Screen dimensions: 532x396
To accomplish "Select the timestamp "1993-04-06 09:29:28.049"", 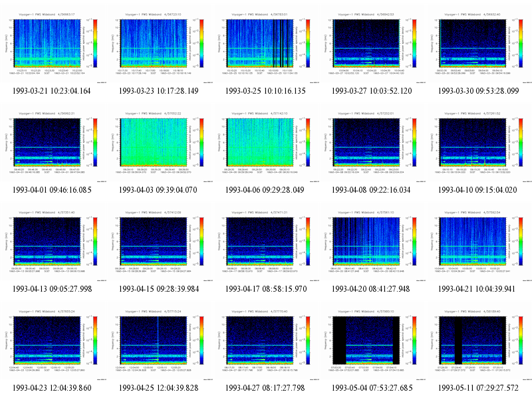I will (265, 190).
